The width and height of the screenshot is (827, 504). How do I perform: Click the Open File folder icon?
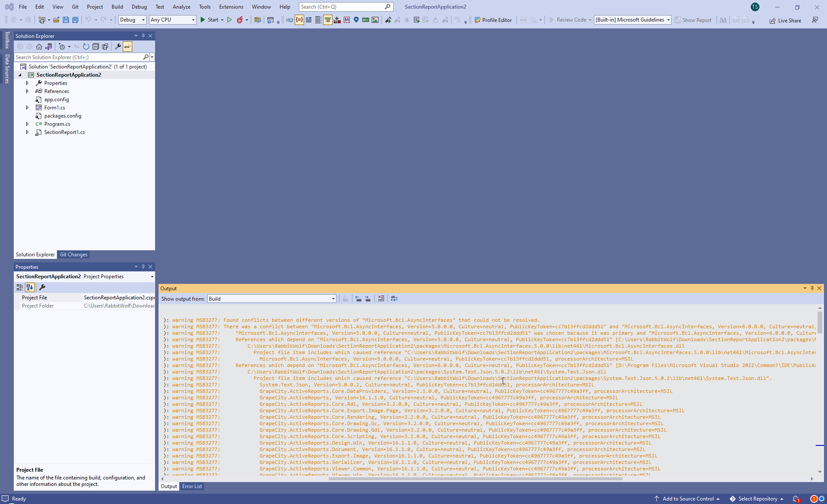[56, 20]
